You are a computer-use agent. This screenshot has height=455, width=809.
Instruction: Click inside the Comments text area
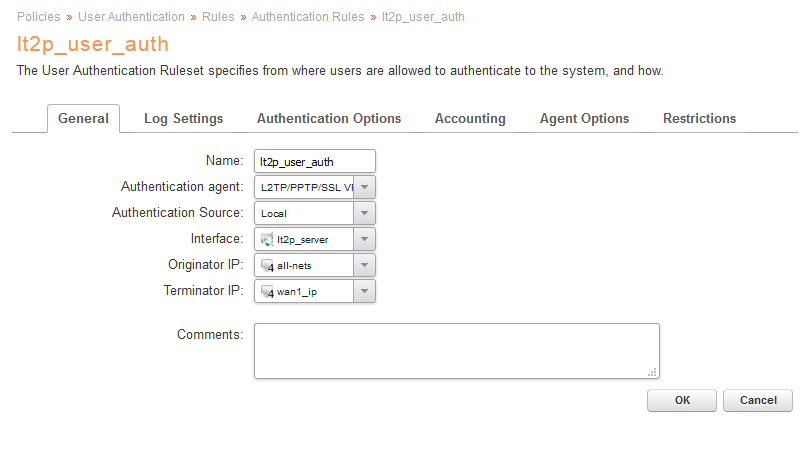(x=456, y=350)
